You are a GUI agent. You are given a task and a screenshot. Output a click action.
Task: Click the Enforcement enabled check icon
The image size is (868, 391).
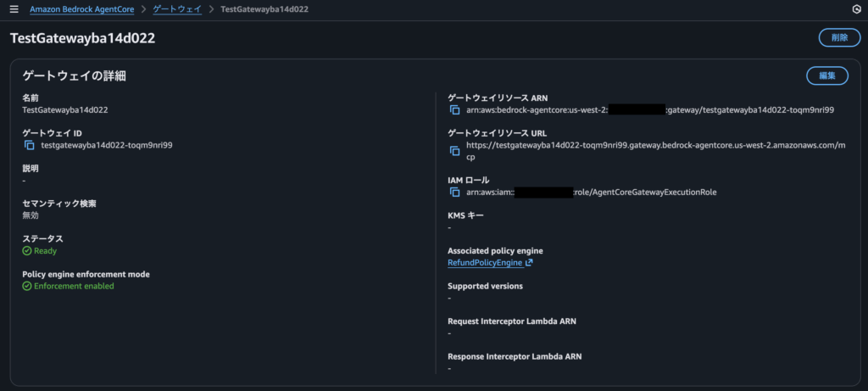(x=27, y=287)
